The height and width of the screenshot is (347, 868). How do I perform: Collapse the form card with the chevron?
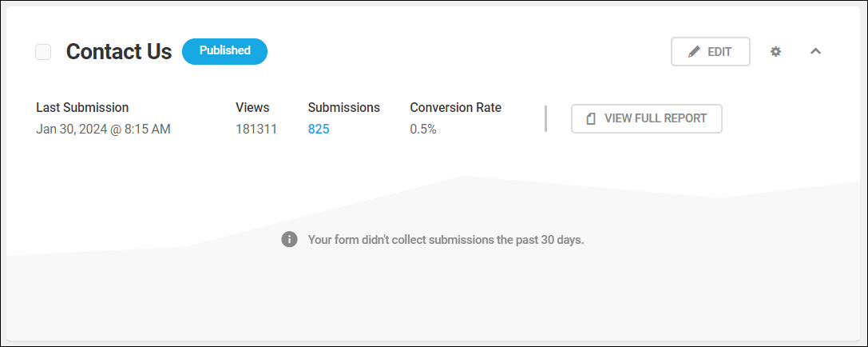(815, 51)
